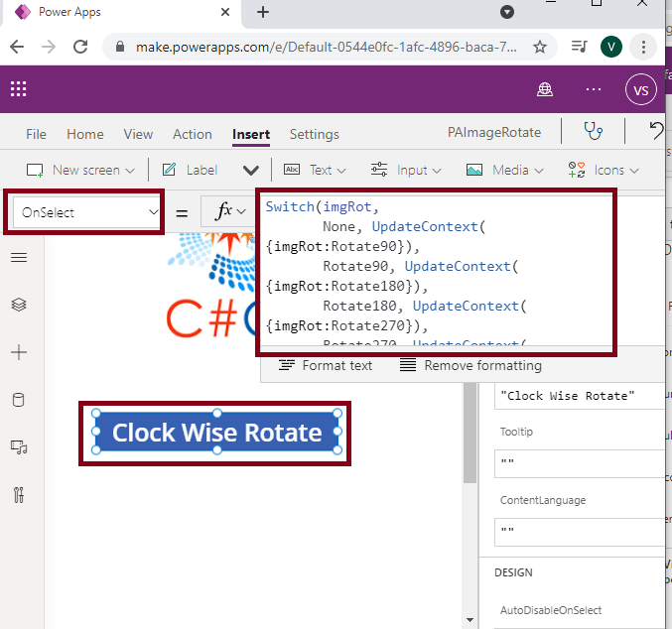
Task: Click the canvas vertical scrollbar thumb
Action: tap(470, 433)
